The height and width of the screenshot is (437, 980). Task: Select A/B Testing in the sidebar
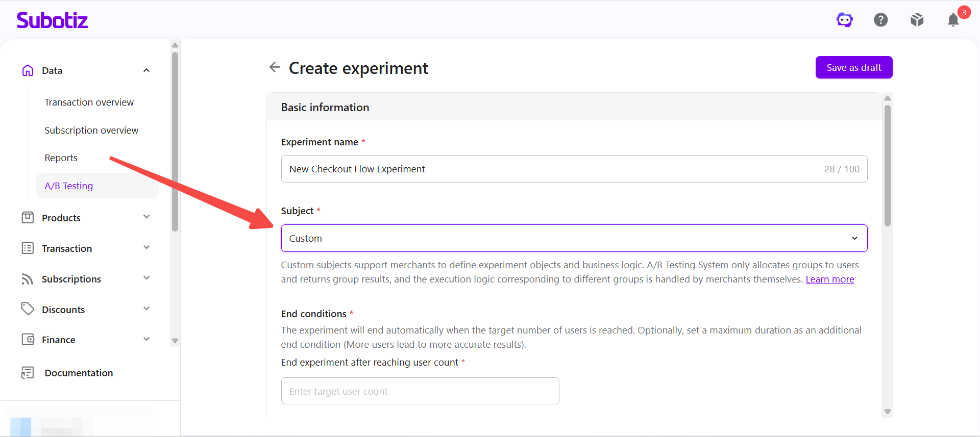[69, 186]
